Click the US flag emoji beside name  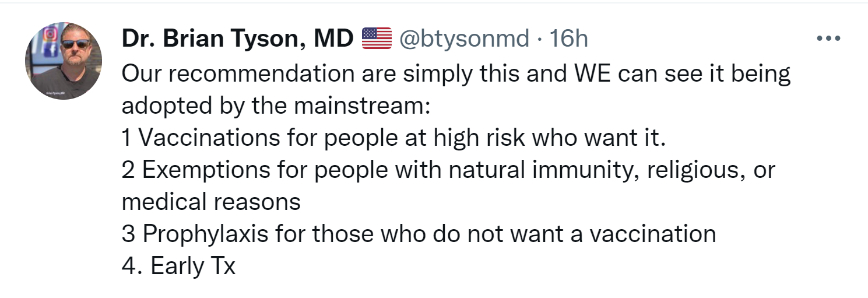pyautogui.click(x=377, y=38)
